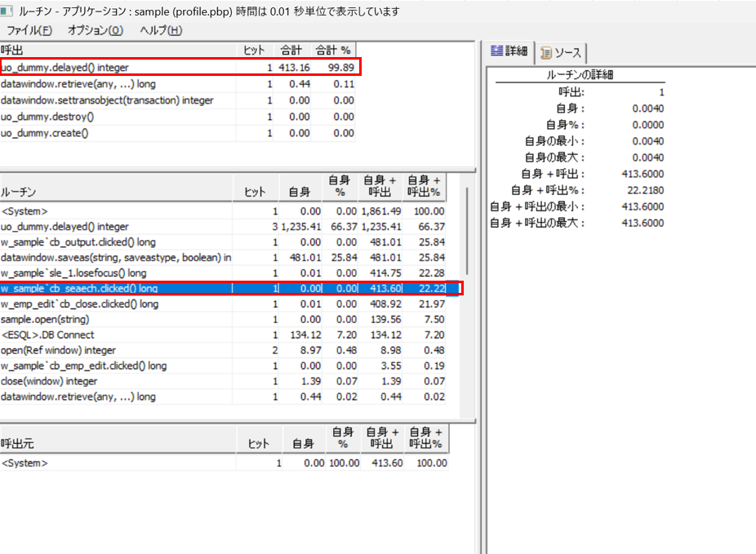The height and width of the screenshot is (554, 756).
Task: Select w_sample`sle_1.losefocus() long routine
Action: click(x=73, y=273)
